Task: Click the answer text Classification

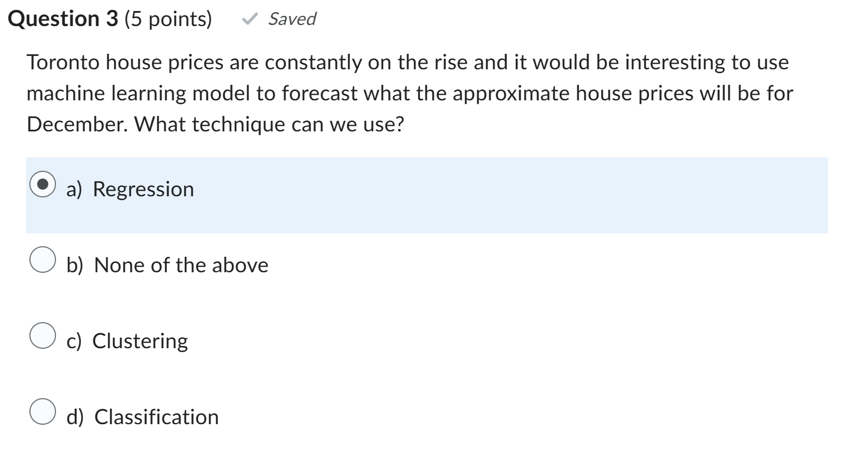Action: (155, 416)
